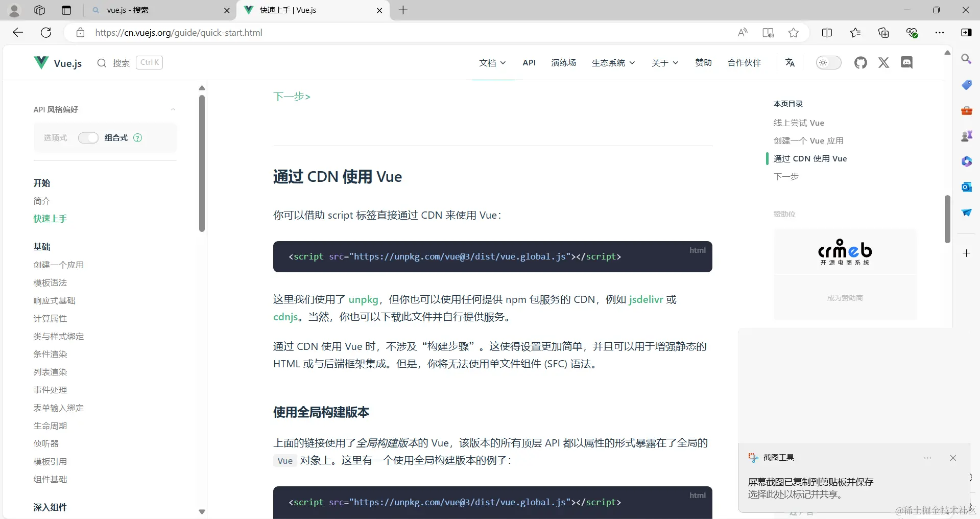Image resolution: width=980 pixels, height=519 pixels.
Task: Jump to 线上尝试 Vue in page outline
Action: tap(799, 123)
